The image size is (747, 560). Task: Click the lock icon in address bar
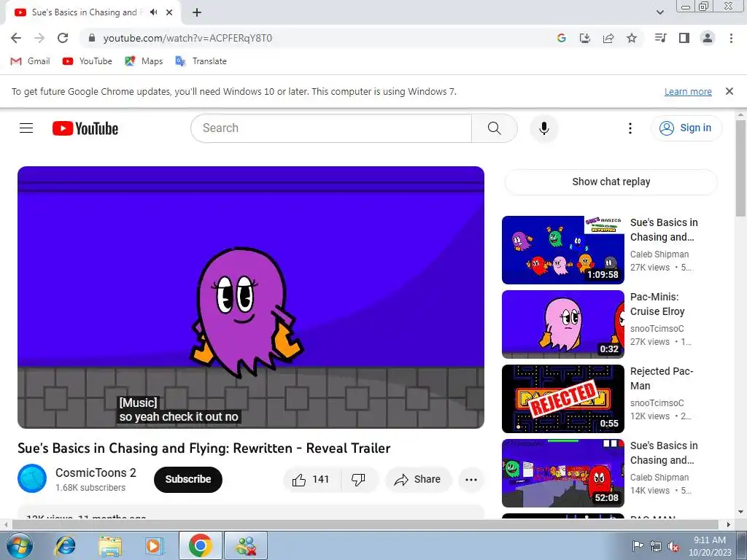92,38
